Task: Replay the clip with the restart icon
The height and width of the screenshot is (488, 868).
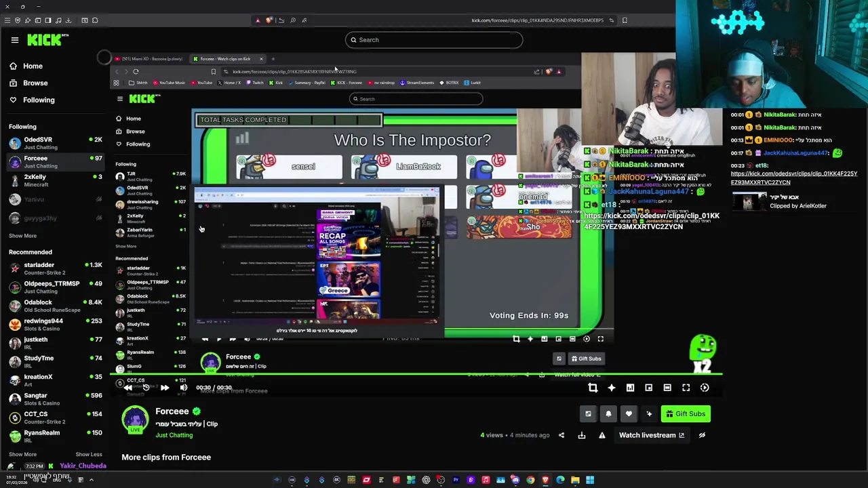Action: point(146,388)
